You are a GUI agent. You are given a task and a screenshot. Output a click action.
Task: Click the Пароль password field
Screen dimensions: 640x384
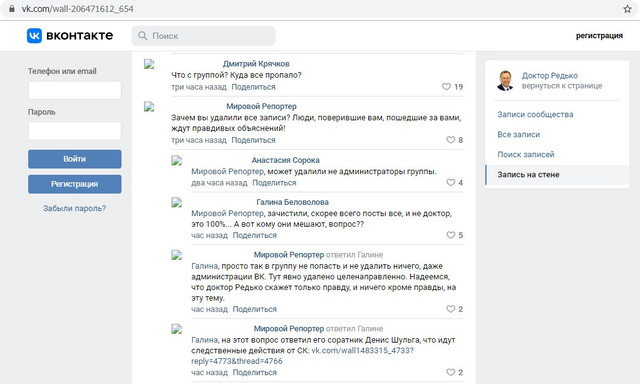click(75, 131)
